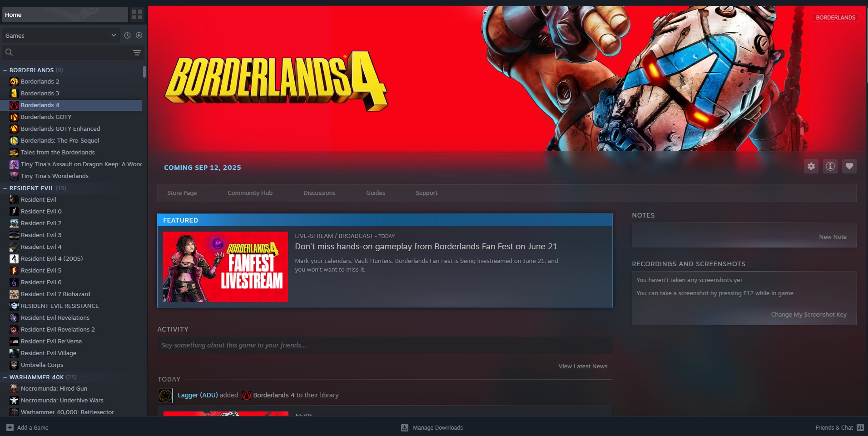Add Borderlands 4 to favorites heart icon
The image size is (868, 436).
click(849, 166)
